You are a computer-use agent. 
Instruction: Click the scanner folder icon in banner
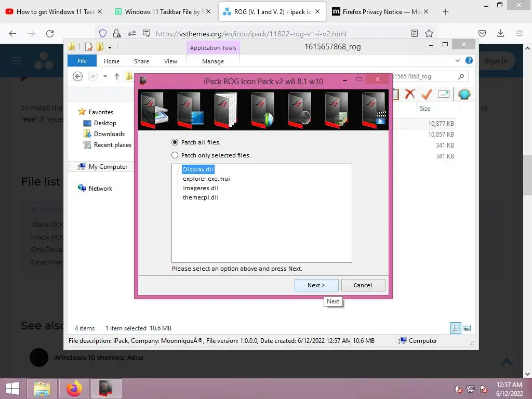pos(155,110)
